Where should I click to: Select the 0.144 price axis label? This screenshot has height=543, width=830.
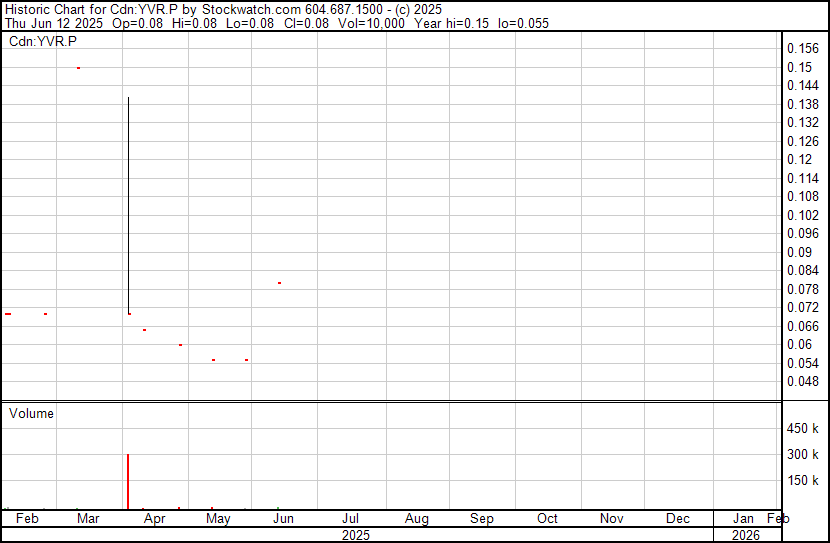pos(802,85)
